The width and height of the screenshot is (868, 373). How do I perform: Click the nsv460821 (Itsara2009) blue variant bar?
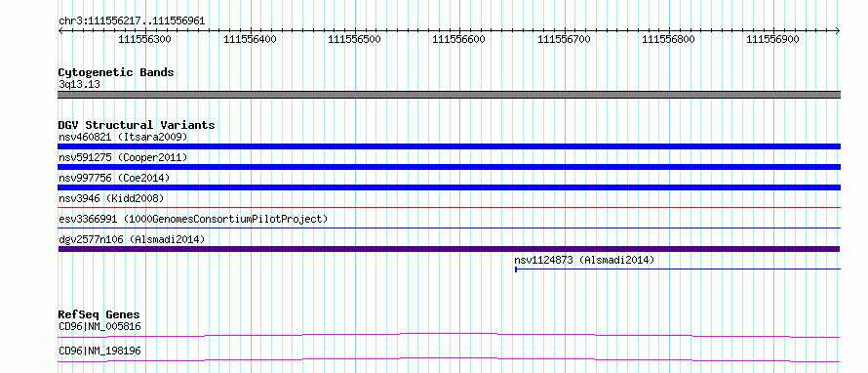[449, 146]
